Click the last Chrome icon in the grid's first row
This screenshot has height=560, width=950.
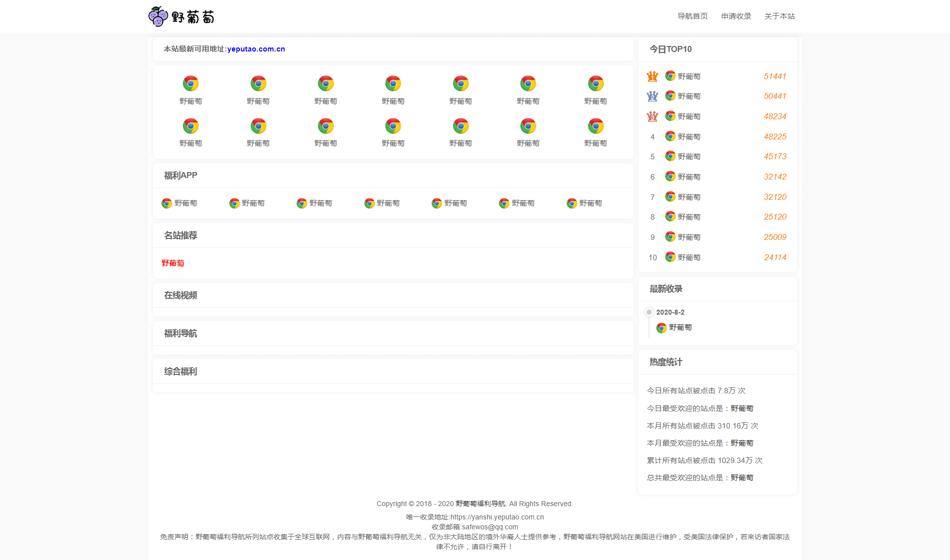(x=596, y=84)
